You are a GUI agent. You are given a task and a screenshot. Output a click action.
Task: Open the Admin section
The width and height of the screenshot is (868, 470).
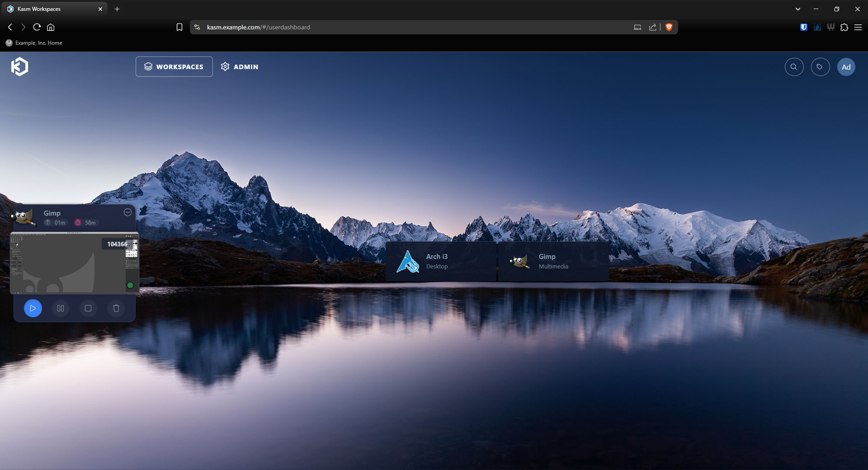[x=240, y=67]
